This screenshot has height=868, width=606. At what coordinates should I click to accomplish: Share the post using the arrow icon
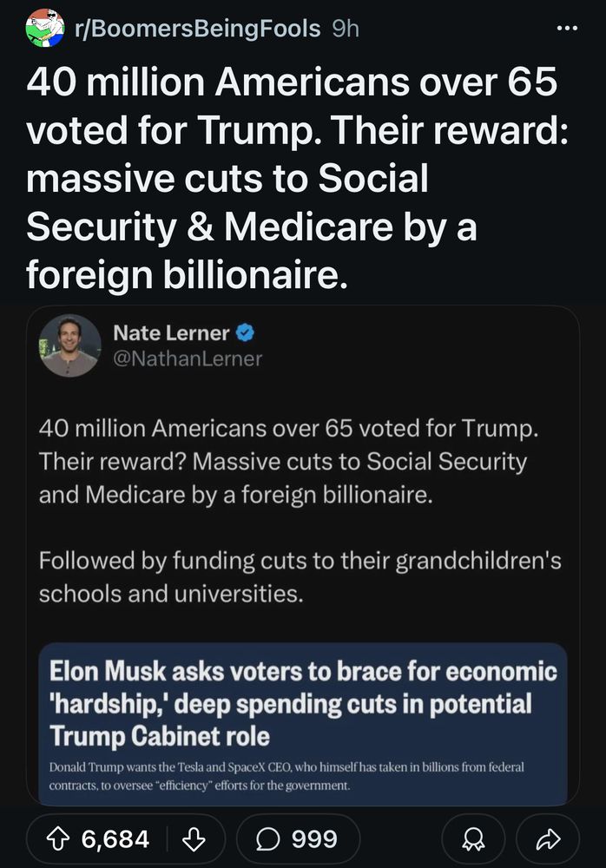point(547,838)
